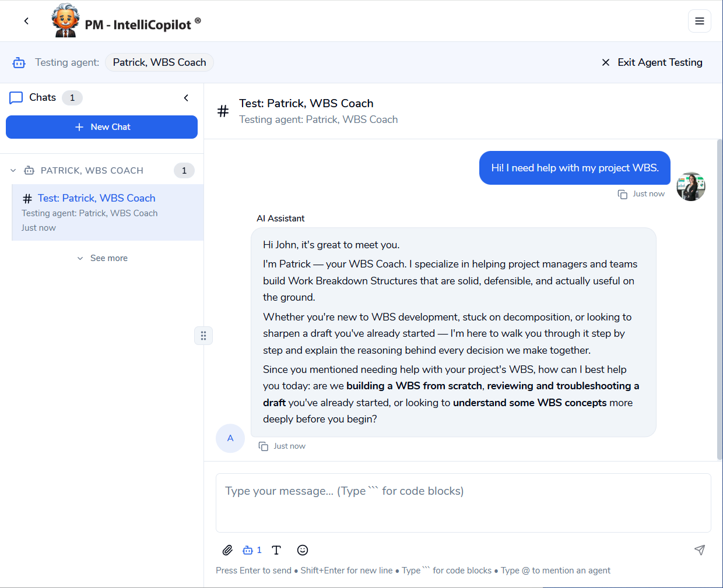Click the agent mention robot icon
The height and width of the screenshot is (588, 723).
(248, 550)
